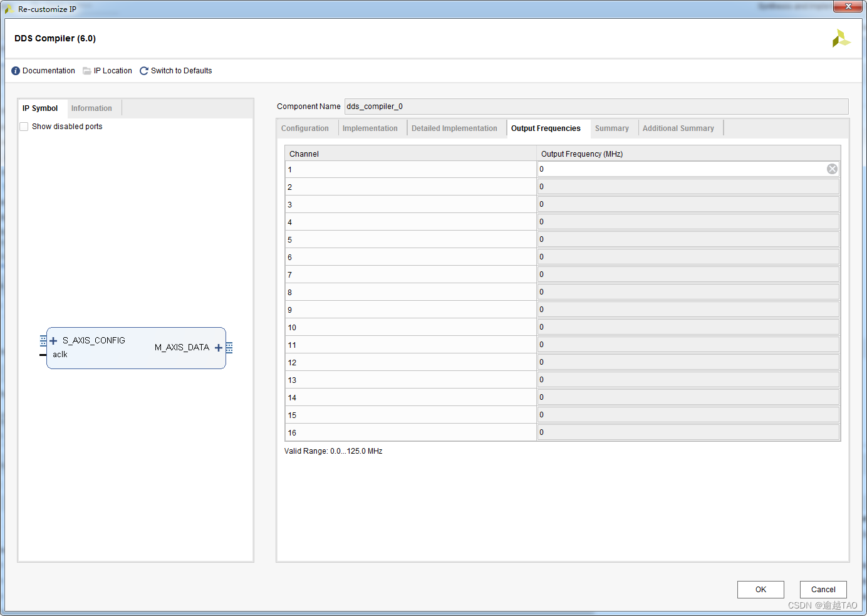The image size is (867, 616).
Task: Click channel 15 output frequency field
Action: click(x=688, y=415)
